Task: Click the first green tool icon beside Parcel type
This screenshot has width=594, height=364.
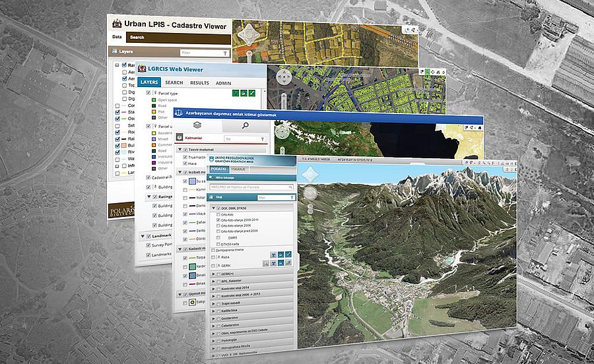Action: 234,94
